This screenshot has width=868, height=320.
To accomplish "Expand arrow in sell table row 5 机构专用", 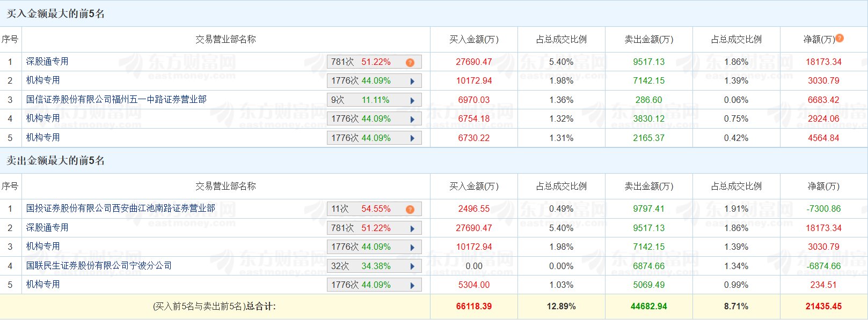I will coord(412,285).
